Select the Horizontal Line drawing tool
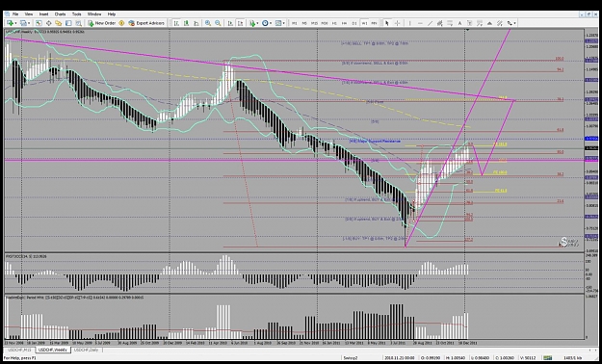This screenshot has width=602, height=364. 420,23
